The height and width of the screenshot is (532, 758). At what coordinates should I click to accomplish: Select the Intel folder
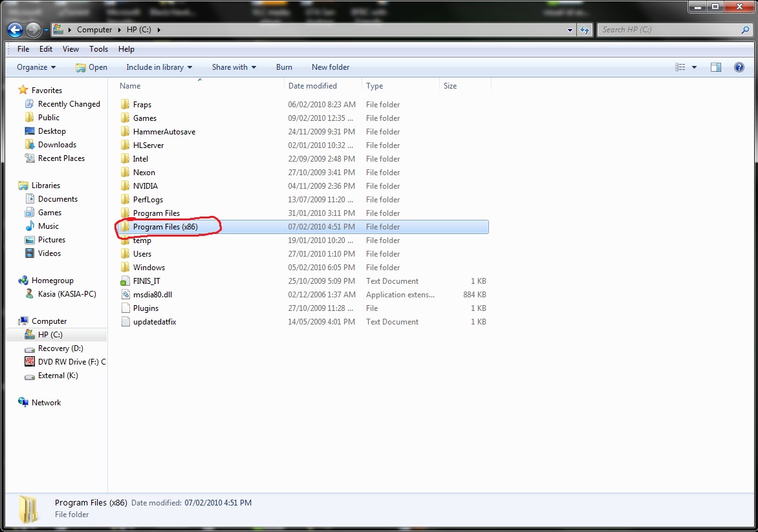[x=303, y=158]
